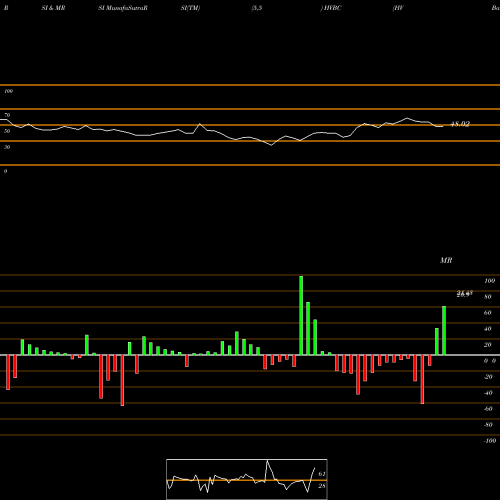This screenshot has height=500, width=500.
Task: Click the longest red MR bar near -60
Action: [122, 380]
